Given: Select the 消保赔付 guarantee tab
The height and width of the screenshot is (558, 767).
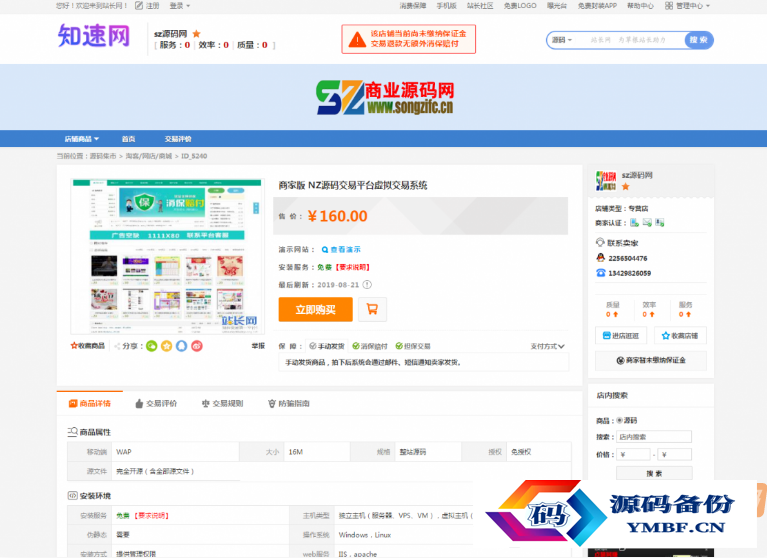Looking at the screenshot, I should point(370,346).
